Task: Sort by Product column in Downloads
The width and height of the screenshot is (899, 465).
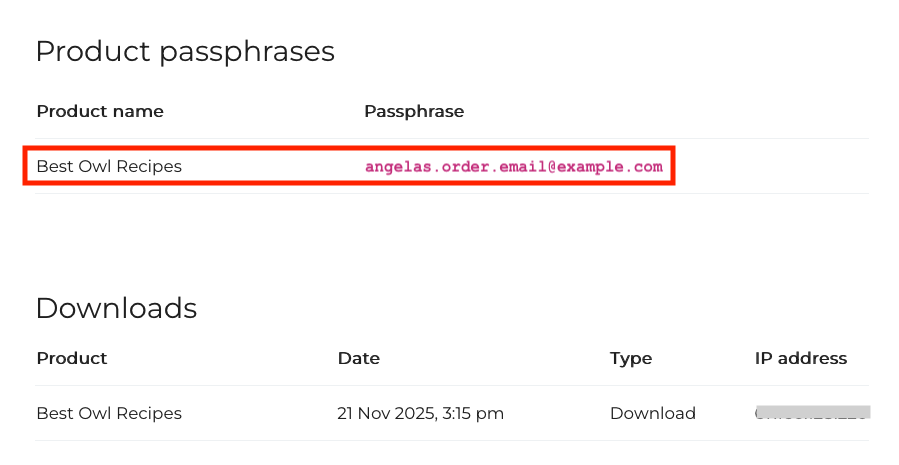Action: tap(72, 358)
